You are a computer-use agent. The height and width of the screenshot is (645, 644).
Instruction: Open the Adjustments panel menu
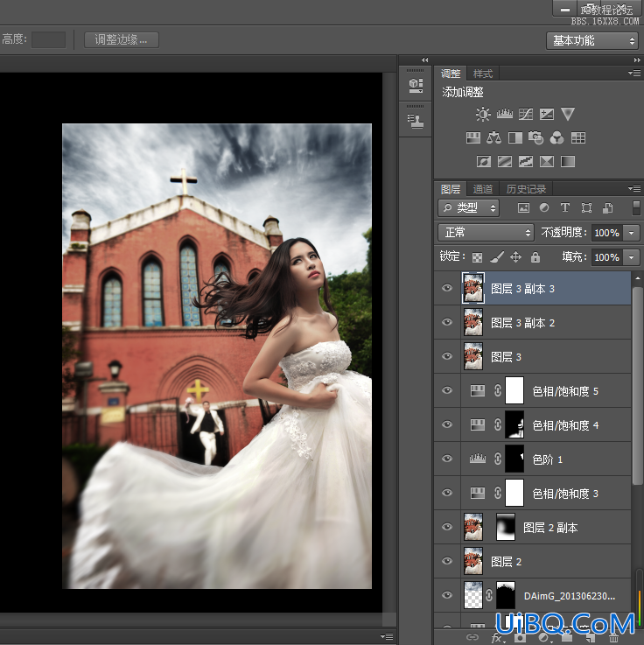[x=634, y=74]
